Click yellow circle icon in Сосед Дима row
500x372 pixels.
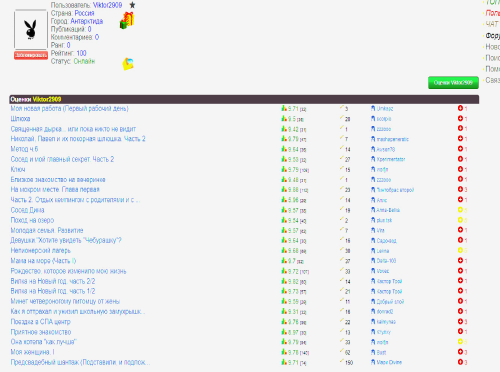tap(460, 210)
